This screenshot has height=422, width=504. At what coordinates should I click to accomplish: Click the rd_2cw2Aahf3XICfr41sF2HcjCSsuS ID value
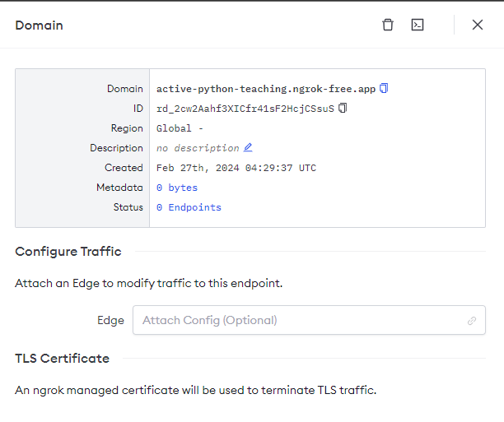click(x=245, y=109)
